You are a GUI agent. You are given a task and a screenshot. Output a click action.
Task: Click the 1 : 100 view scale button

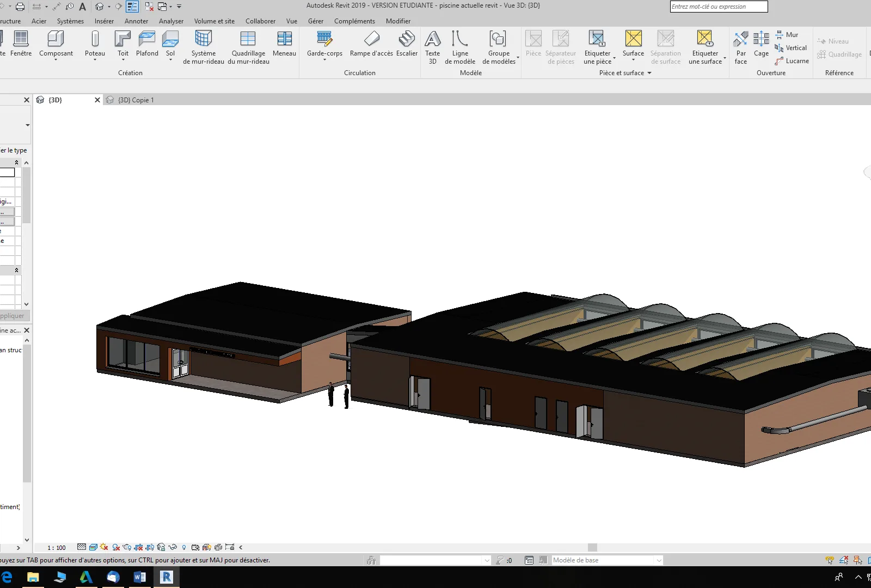tap(56, 548)
